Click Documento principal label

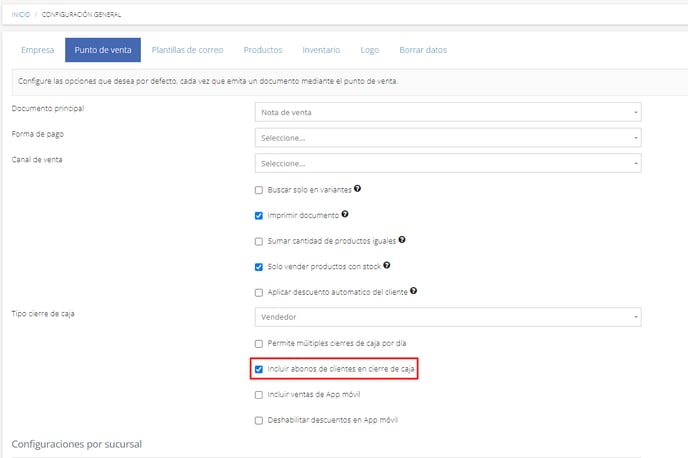[x=48, y=108]
